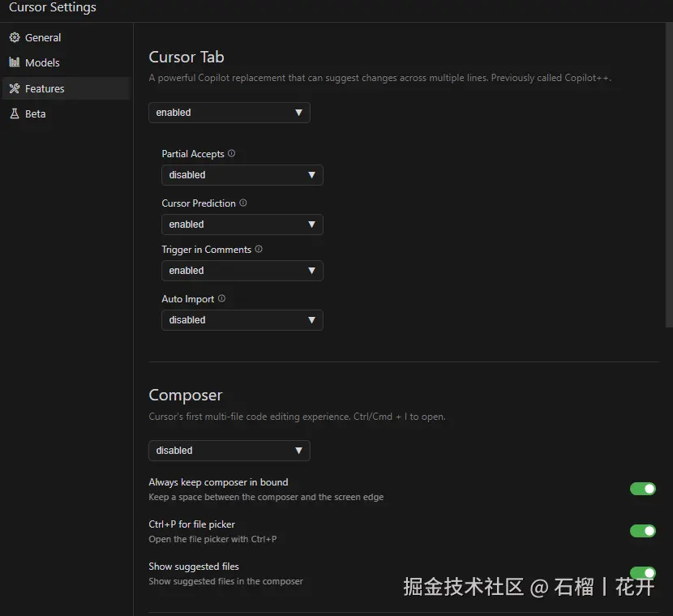Image resolution: width=673 pixels, height=616 pixels.
Task: Select the Features settings tab
Action: tap(66, 88)
